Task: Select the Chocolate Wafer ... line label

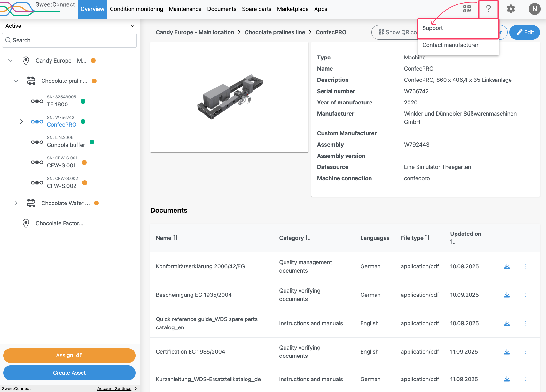Action: click(x=66, y=203)
